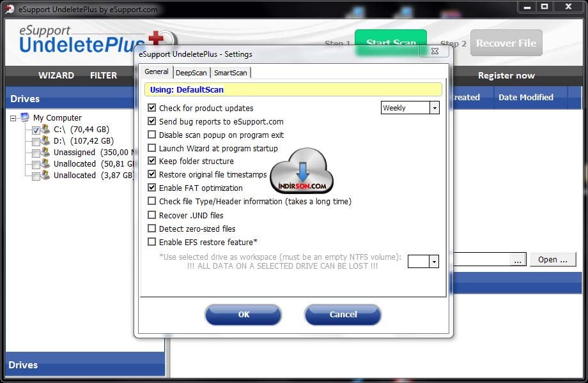Enable Check file Type/Header information
The image size is (588, 383).
pyautogui.click(x=151, y=201)
